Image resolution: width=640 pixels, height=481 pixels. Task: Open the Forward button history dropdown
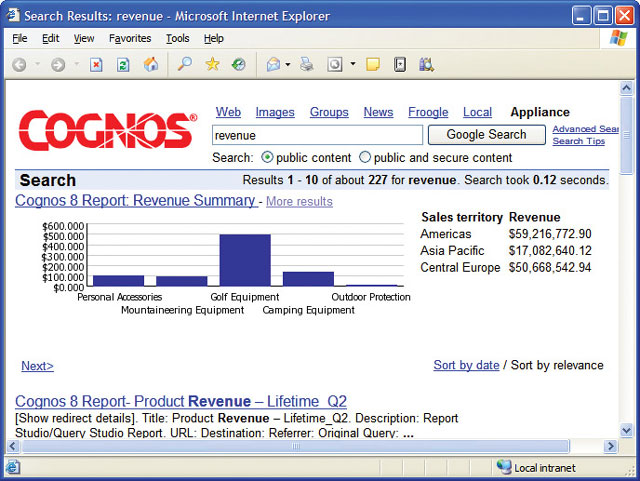(76, 64)
